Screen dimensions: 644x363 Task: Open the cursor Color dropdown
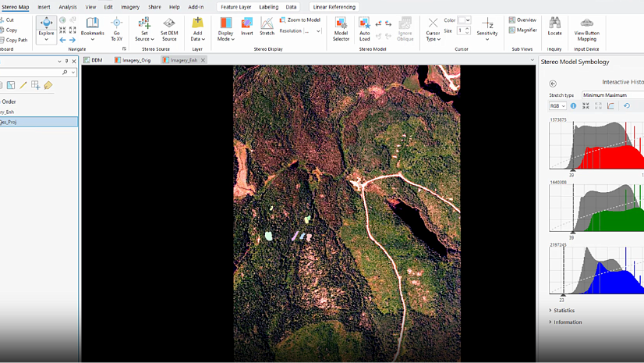468,20
